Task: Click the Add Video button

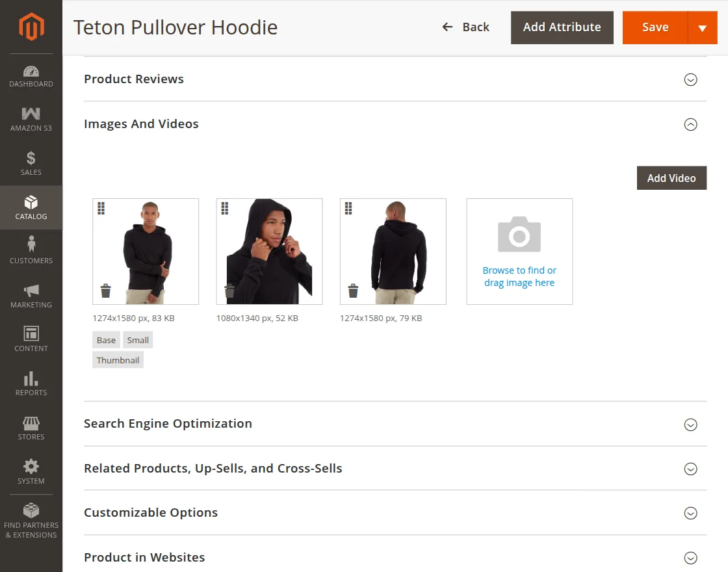Action: point(671,178)
